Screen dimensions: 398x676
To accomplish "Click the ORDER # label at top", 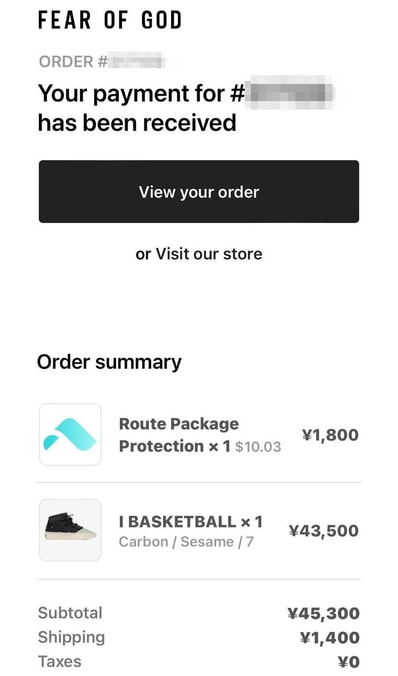I will 72,62.
